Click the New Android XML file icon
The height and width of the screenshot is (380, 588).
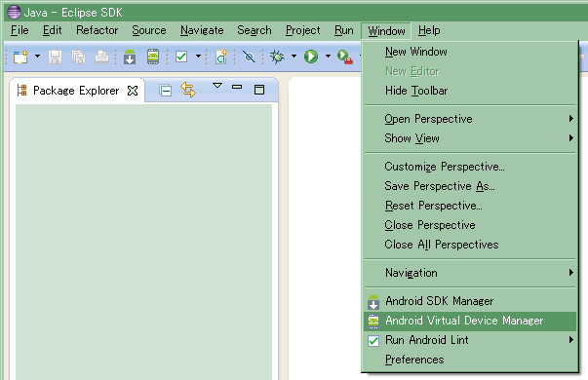[x=221, y=57]
